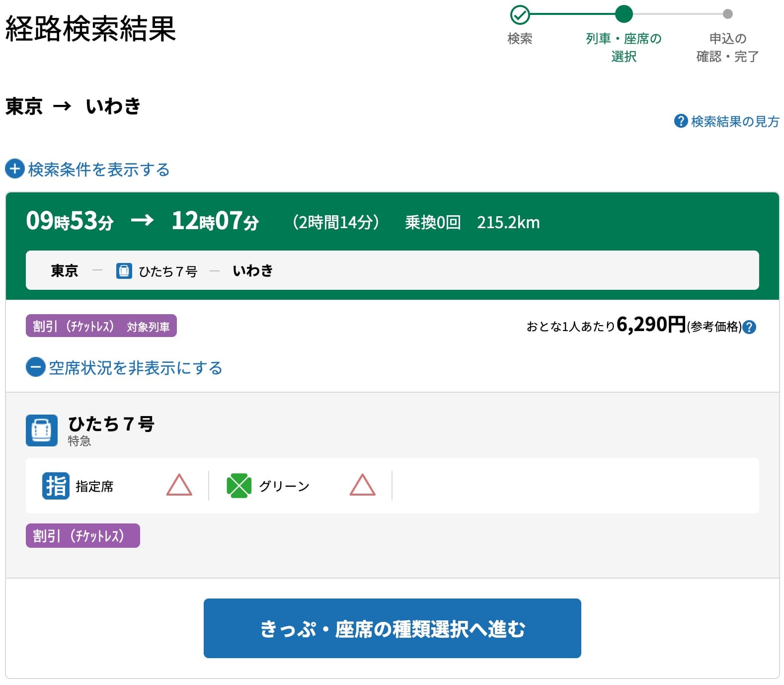This screenshot has width=784, height=685.
Task: Click the 検索 step label
Action: [x=520, y=38]
